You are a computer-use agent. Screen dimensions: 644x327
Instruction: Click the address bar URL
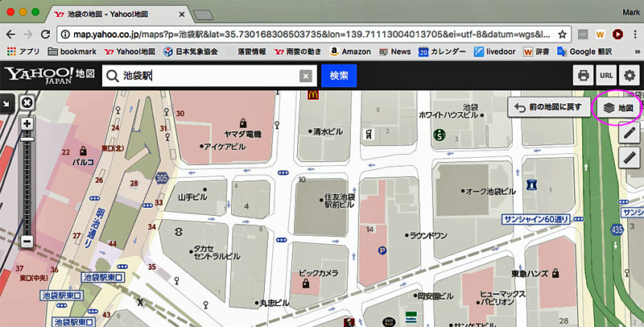pos(312,35)
